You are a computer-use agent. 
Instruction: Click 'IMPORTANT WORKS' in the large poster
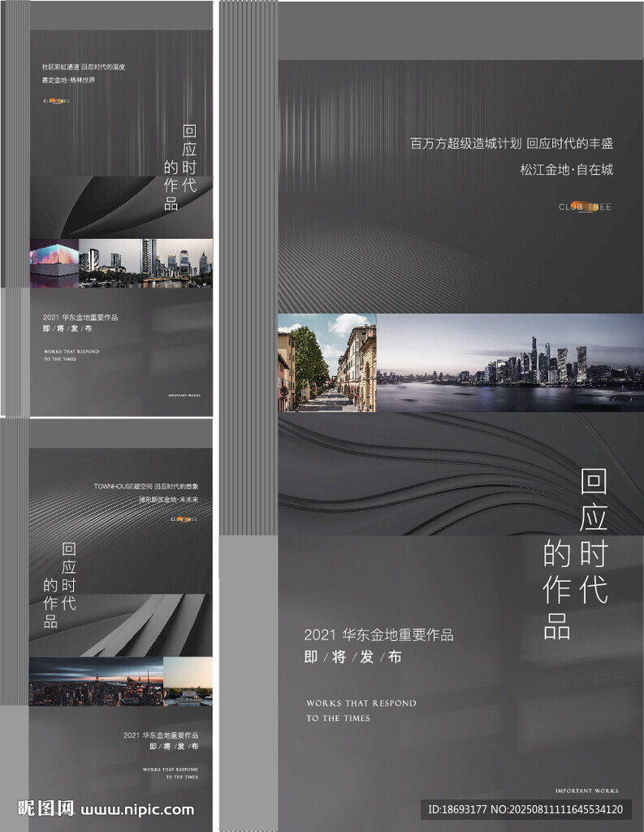coord(586,791)
